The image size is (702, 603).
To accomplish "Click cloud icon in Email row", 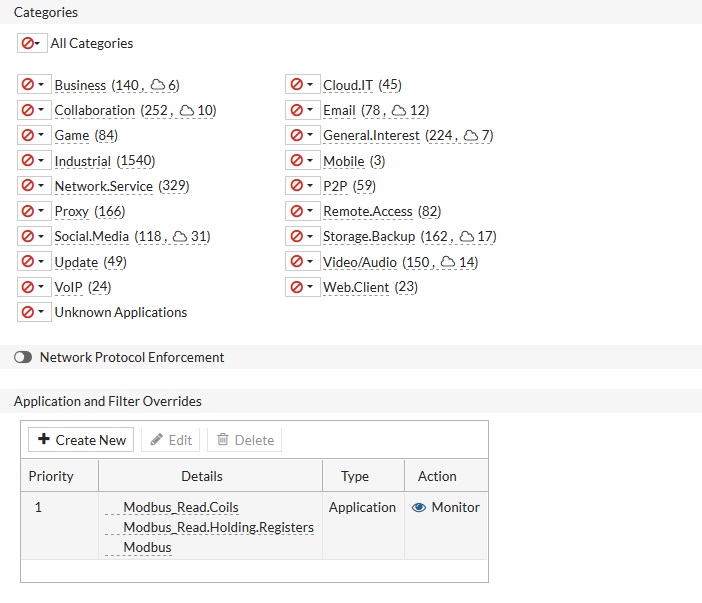I will tap(399, 110).
